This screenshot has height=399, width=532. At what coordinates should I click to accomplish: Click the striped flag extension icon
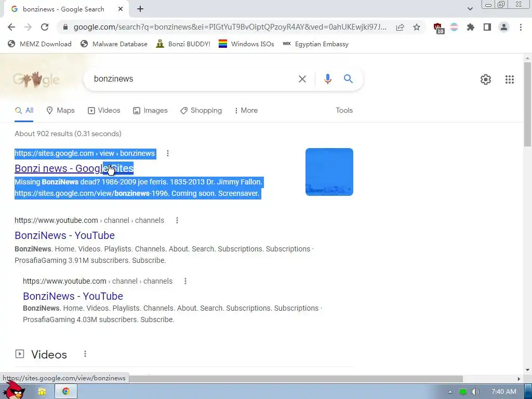click(x=454, y=27)
